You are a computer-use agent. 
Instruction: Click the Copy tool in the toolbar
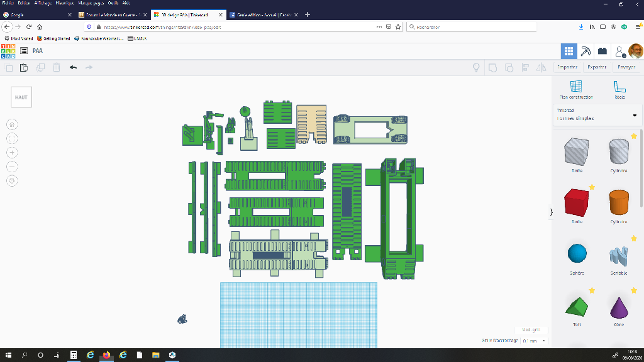point(9,68)
